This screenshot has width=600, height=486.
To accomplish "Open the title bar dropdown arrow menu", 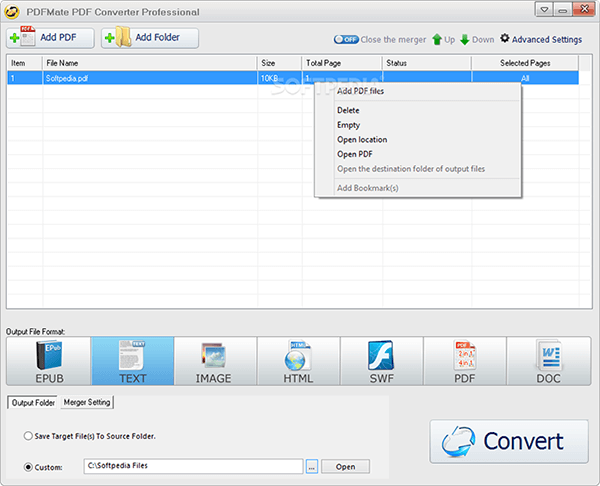I will [544, 10].
